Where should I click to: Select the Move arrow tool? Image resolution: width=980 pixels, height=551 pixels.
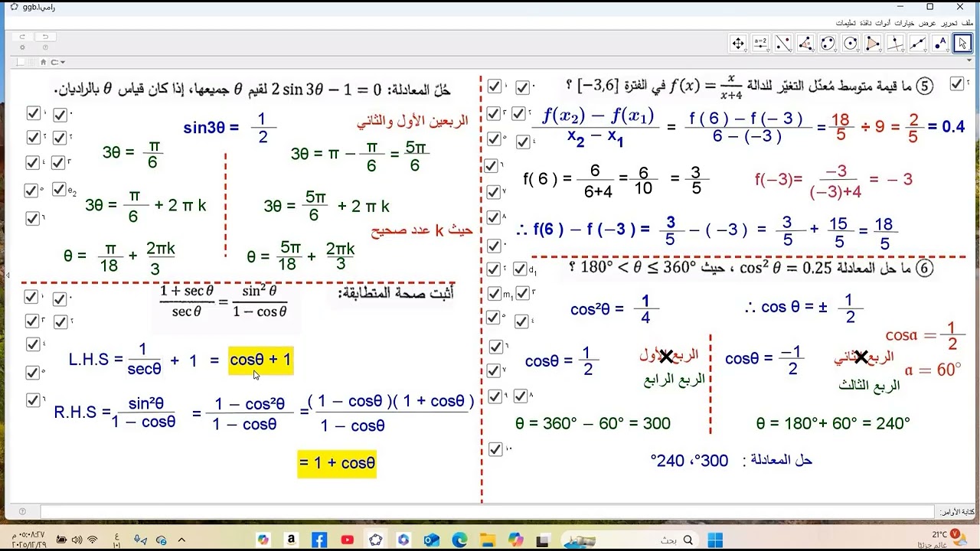point(962,44)
